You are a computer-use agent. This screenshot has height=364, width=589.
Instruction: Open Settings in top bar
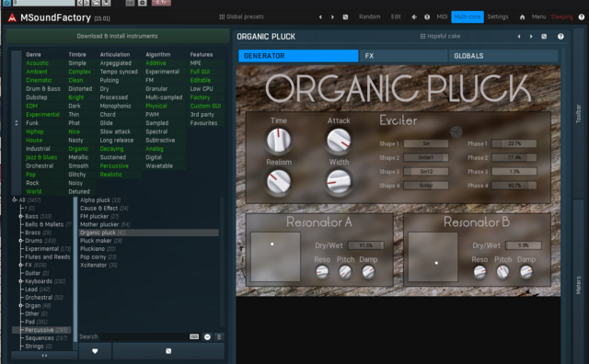498,17
